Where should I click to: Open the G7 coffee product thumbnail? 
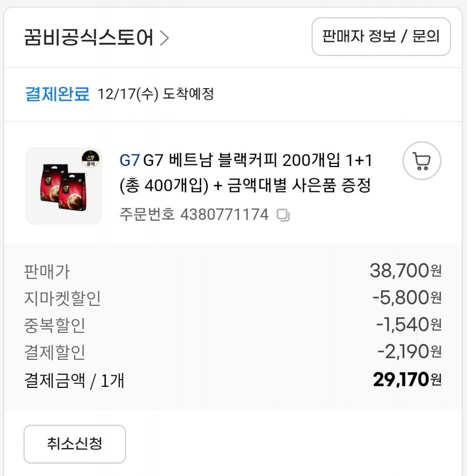click(63, 186)
